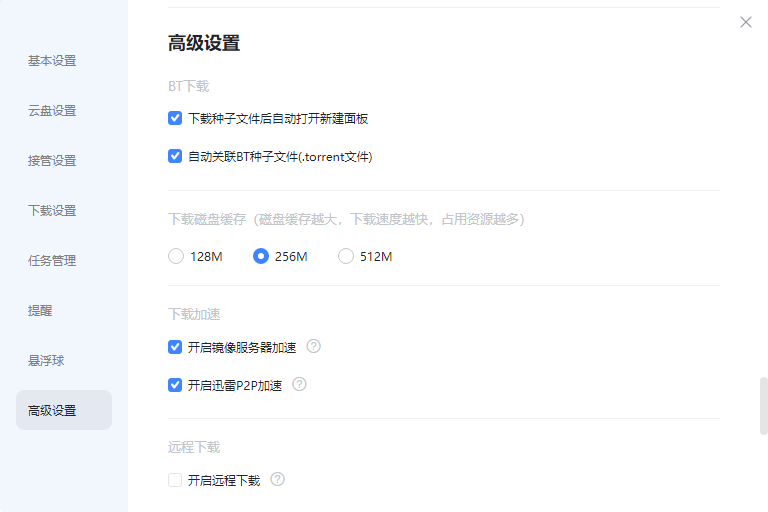Select the 128M disk cache option
This screenshot has height=512, width=768.
pyautogui.click(x=176, y=256)
